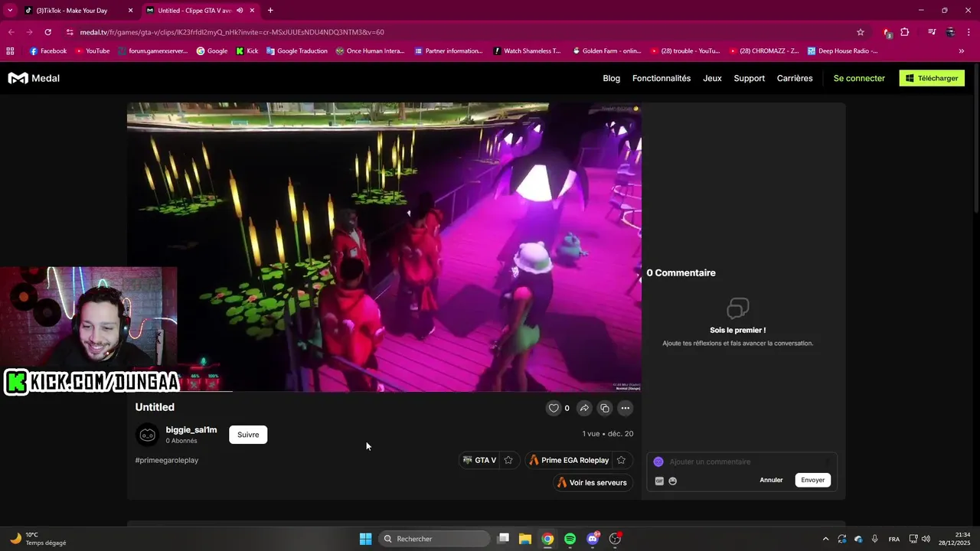Open biggie_sal1m username link

[x=191, y=429]
